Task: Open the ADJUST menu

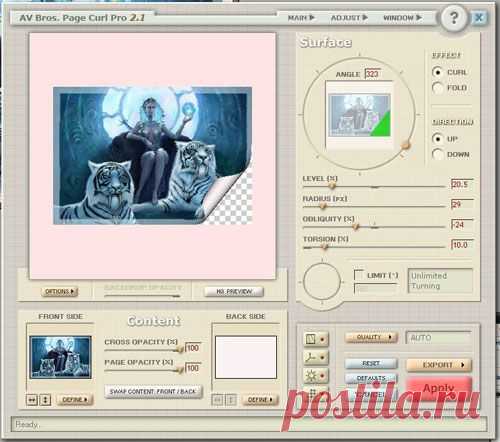Action: click(349, 17)
